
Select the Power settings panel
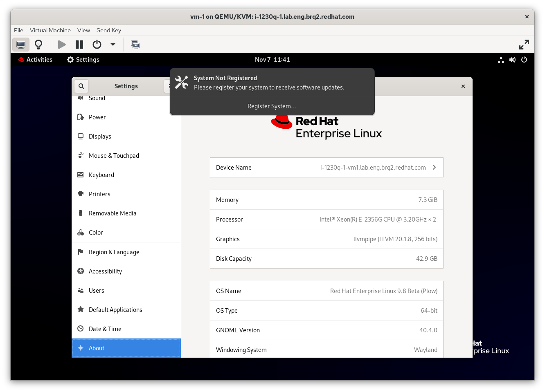pyautogui.click(x=126, y=117)
